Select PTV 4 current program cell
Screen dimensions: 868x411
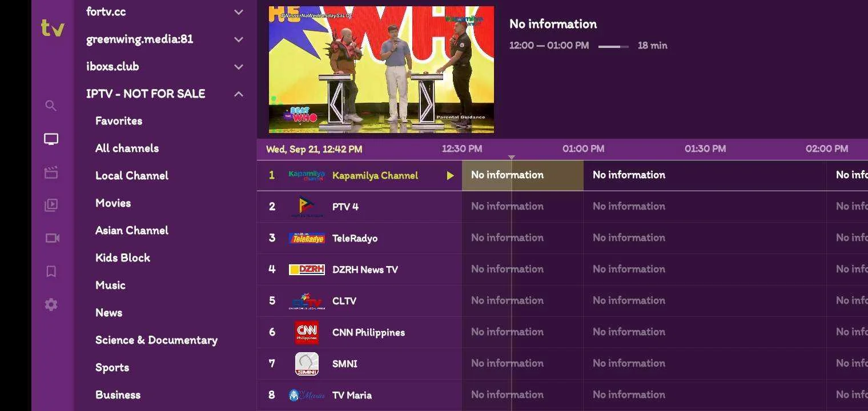pos(523,207)
